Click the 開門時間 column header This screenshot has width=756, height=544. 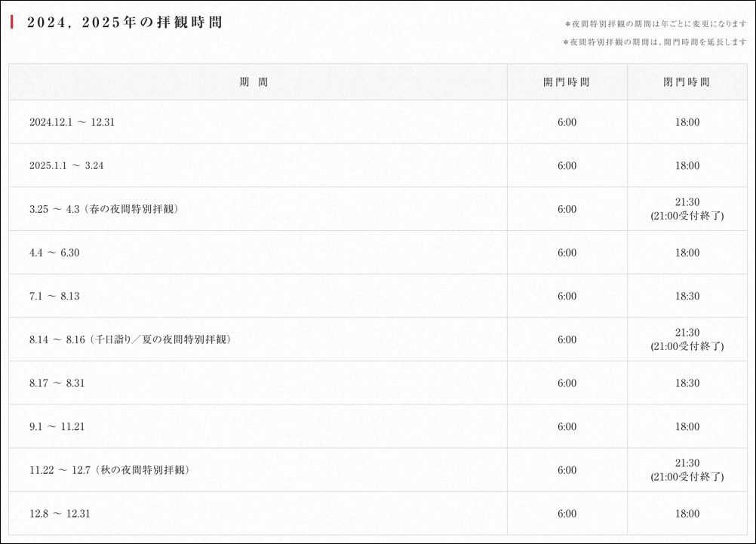coord(567,82)
